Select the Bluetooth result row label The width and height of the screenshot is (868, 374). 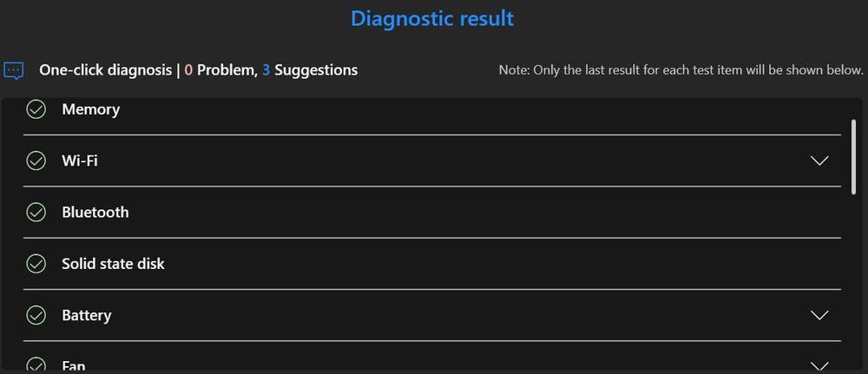tap(95, 213)
